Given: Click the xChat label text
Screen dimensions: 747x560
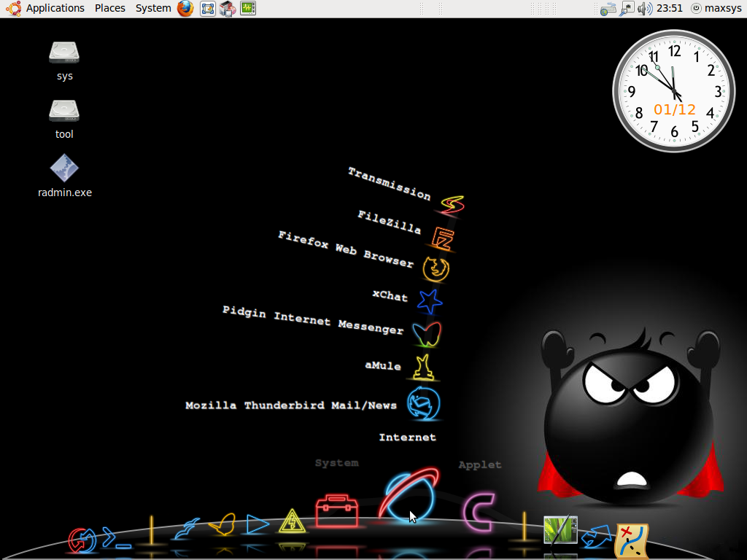Looking at the screenshot, I should click(390, 296).
